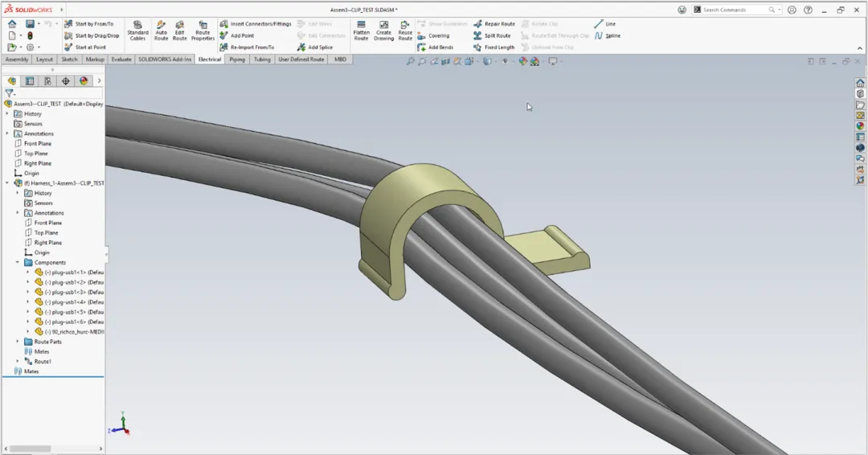Switch to the PropertyManager tab

pyautogui.click(x=30, y=81)
